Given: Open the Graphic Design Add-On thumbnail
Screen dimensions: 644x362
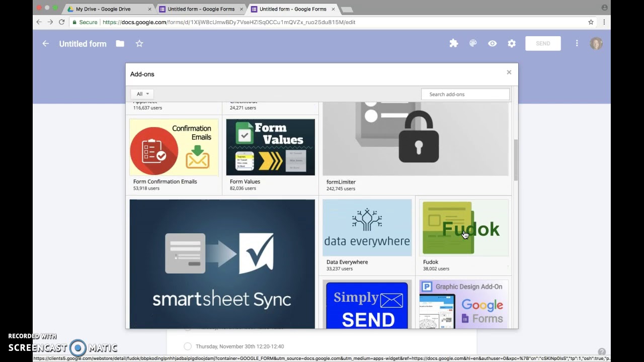Looking at the screenshot, I should (464, 304).
